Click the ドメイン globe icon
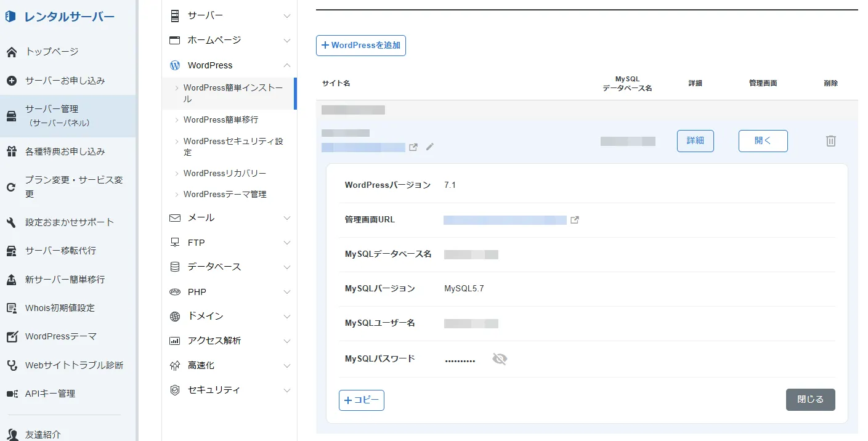 (175, 317)
